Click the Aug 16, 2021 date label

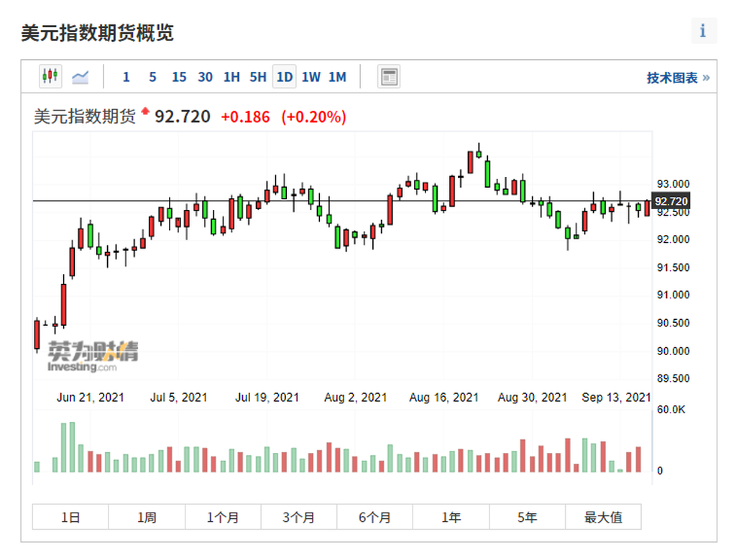point(444,398)
